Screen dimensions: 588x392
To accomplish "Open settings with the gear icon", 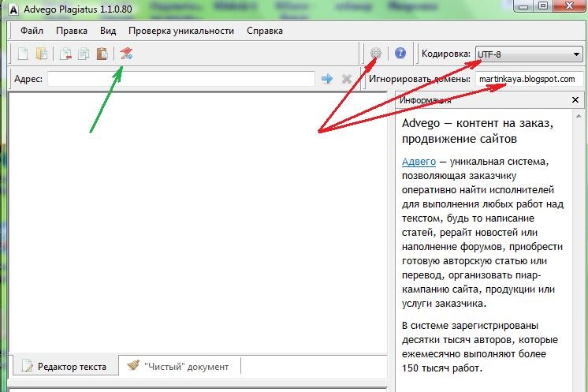I will (x=376, y=54).
